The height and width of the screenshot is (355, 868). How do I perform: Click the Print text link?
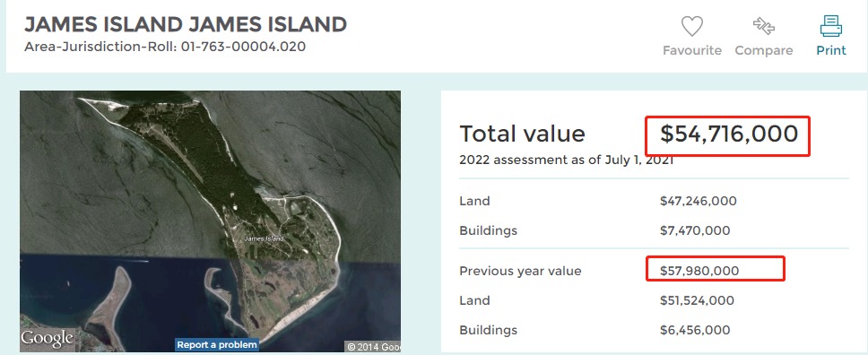pos(831,50)
